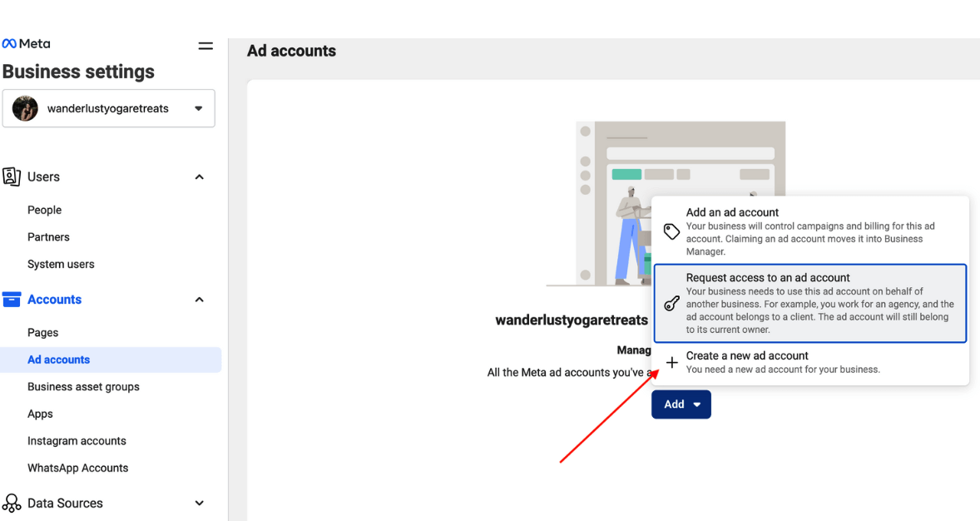Click the Accounts archive box icon
This screenshot has height=521, width=980.
[12, 299]
